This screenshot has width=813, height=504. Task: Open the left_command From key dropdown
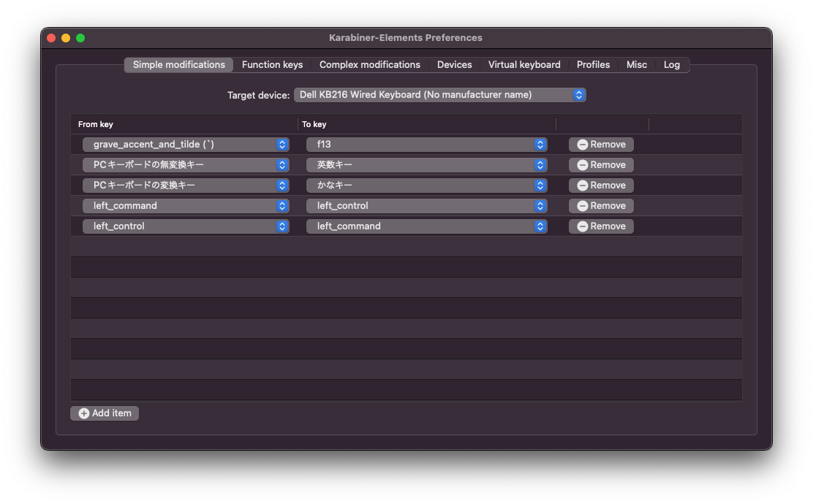(x=186, y=206)
